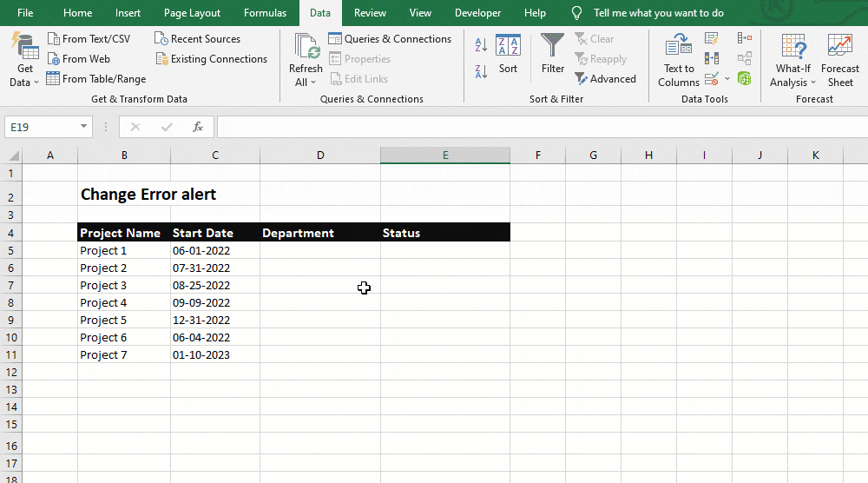Image resolution: width=868 pixels, height=483 pixels.
Task: Click the From Text/CSV button
Action: pos(89,39)
